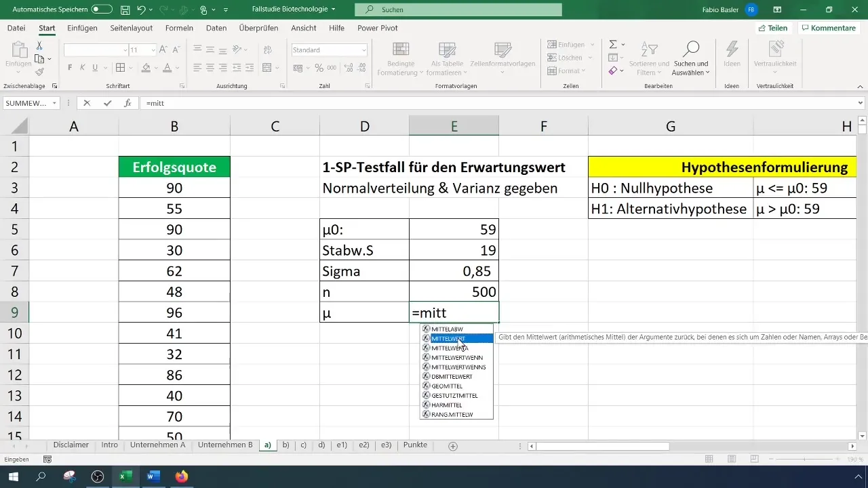Image resolution: width=868 pixels, height=488 pixels.
Task: Switch to sheet tab Punkte
Action: click(415, 445)
